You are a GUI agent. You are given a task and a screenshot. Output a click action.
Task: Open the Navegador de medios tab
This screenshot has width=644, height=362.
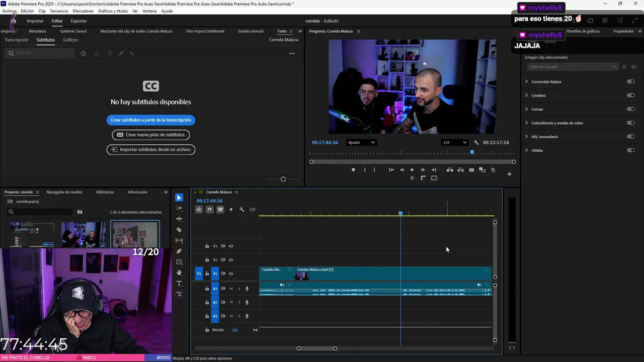[x=64, y=192]
